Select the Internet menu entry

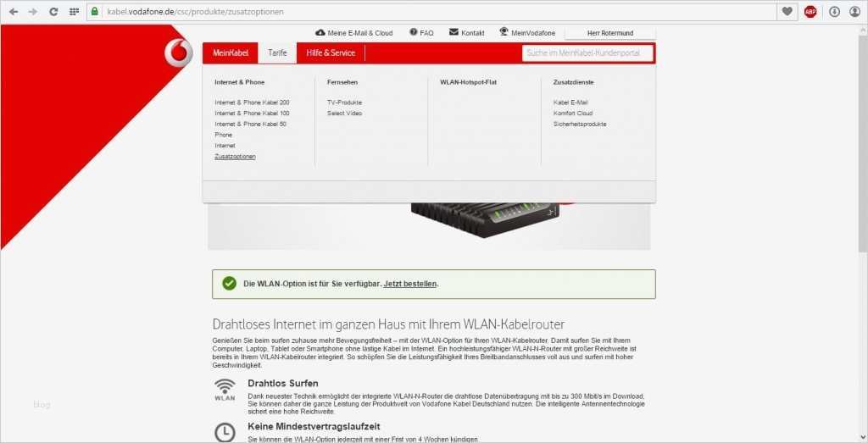[225, 146]
